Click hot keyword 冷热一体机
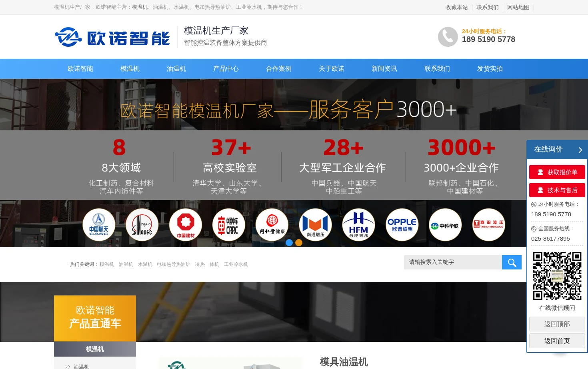 pos(207,264)
